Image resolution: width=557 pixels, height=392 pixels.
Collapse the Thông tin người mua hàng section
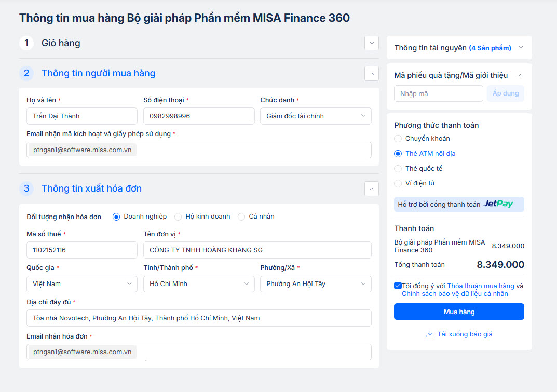click(x=371, y=74)
